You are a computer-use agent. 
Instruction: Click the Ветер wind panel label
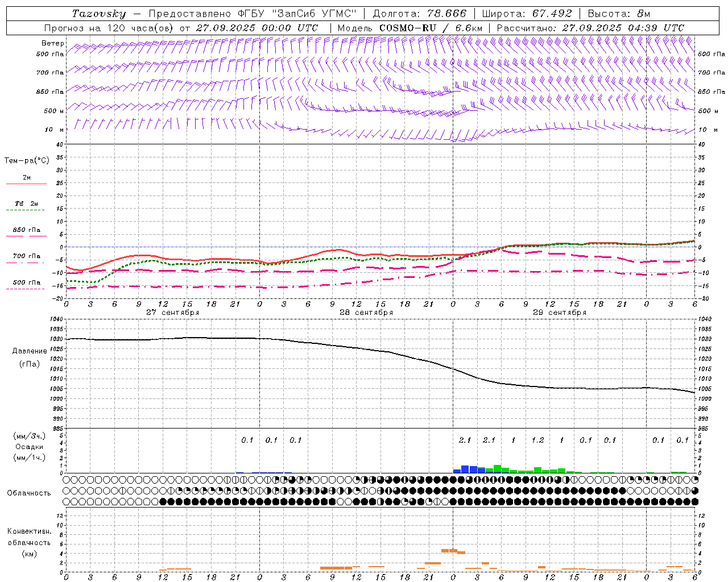click(52, 43)
